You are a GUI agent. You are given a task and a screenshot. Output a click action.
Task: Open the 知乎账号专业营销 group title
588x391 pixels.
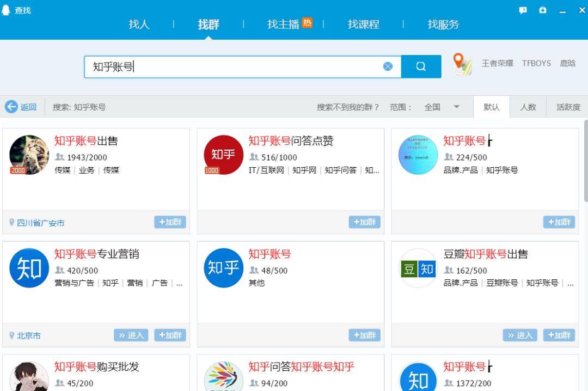pos(96,254)
